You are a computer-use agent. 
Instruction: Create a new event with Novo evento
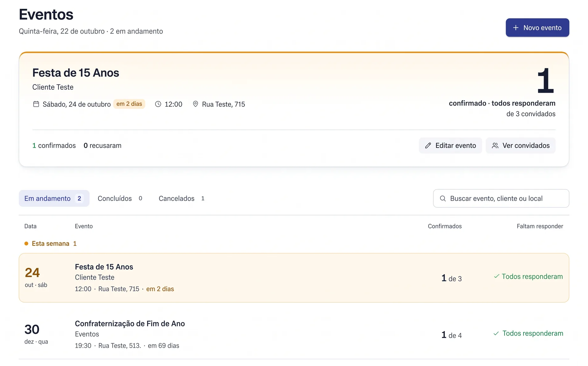pyautogui.click(x=537, y=28)
